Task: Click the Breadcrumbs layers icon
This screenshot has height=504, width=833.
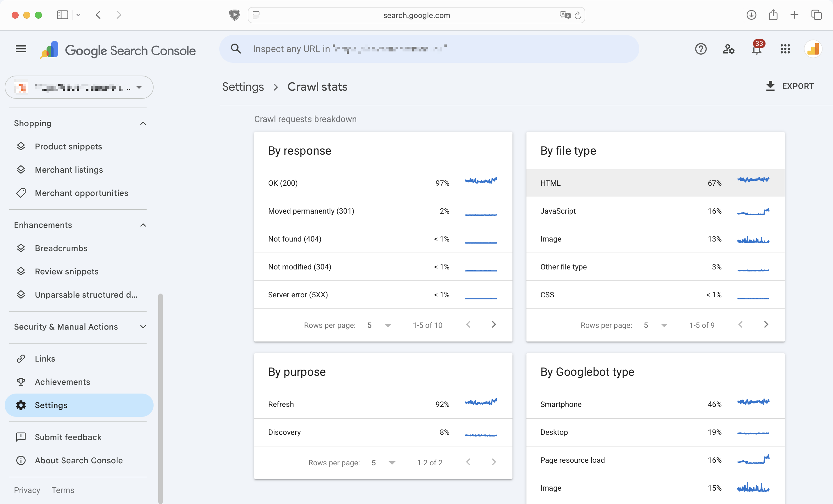Action: tap(21, 248)
